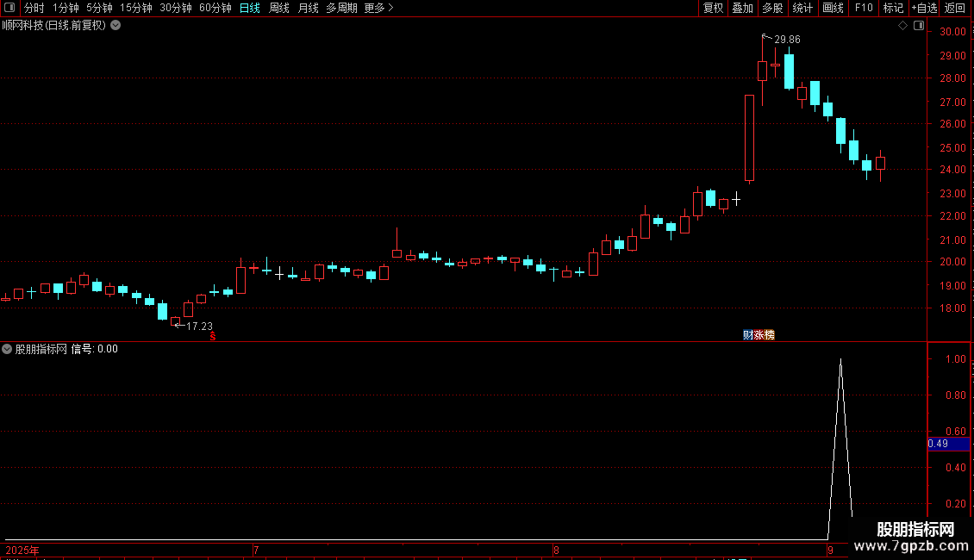974x560 pixels.
Task: Open the 画线 drawing tools
Action: (x=833, y=8)
